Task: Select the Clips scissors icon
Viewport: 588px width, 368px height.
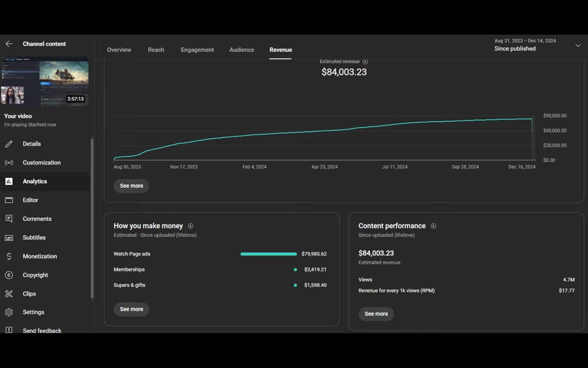Action: (x=9, y=294)
